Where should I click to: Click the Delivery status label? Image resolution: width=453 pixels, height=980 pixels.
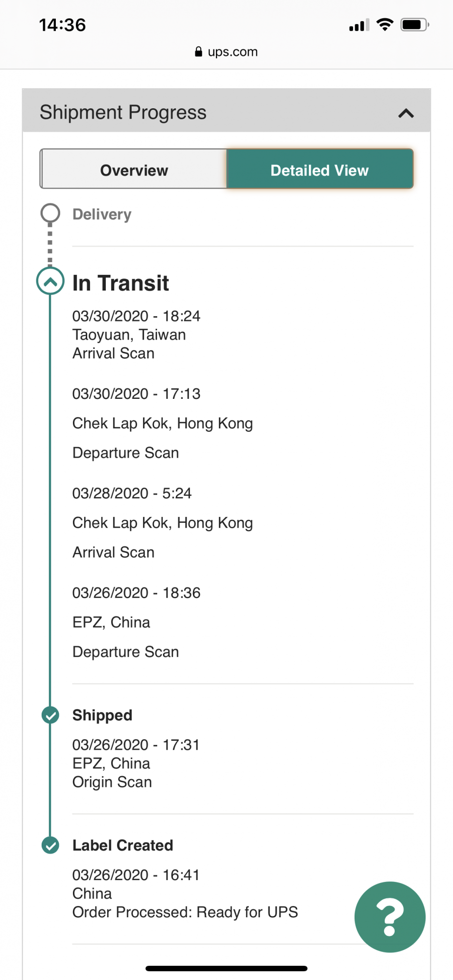click(x=102, y=214)
